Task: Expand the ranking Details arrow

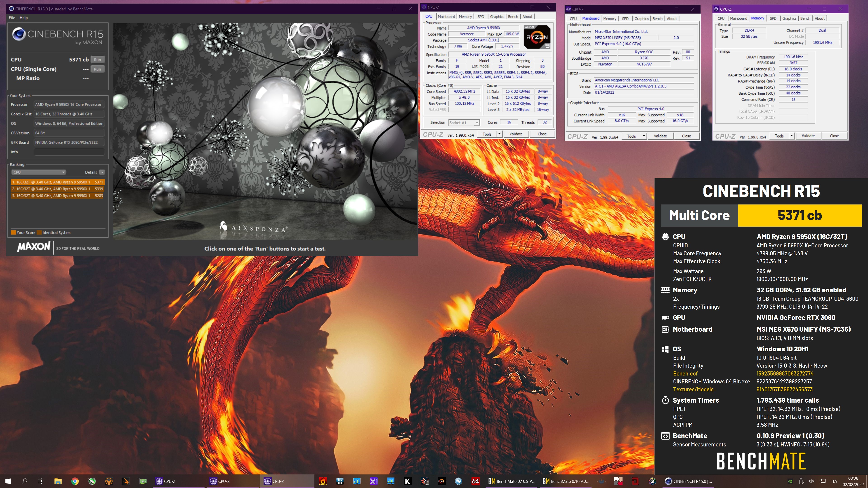Action: click(x=102, y=172)
